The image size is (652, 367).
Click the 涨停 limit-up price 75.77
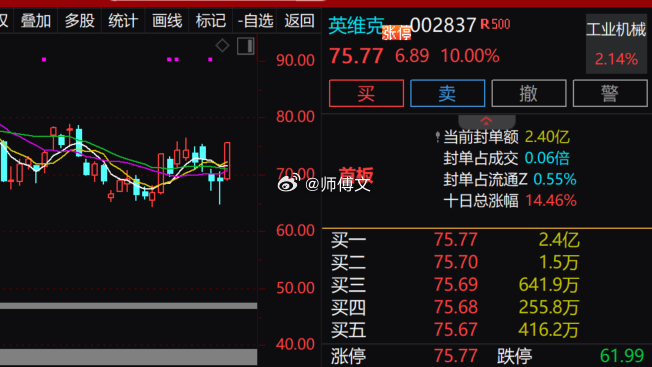click(x=456, y=356)
